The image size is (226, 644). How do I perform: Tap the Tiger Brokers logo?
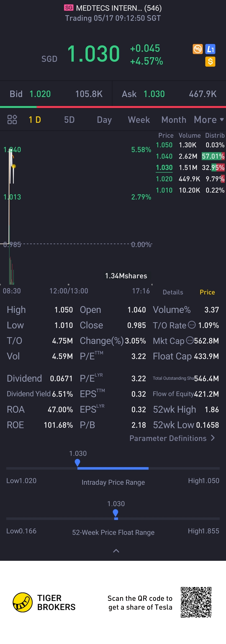click(x=22, y=602)
